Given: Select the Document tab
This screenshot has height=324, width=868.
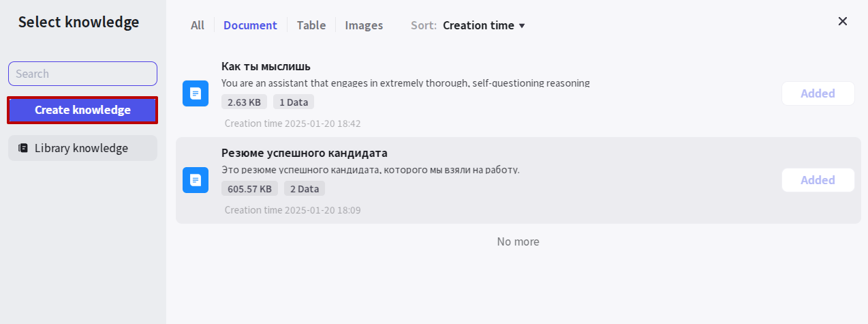Looking at the screenshot, I should (250, 25).
